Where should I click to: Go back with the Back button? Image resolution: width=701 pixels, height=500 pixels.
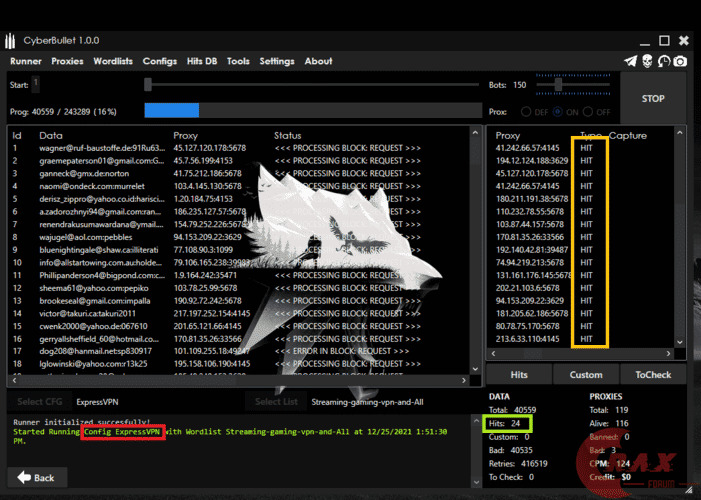coord(37,478)
